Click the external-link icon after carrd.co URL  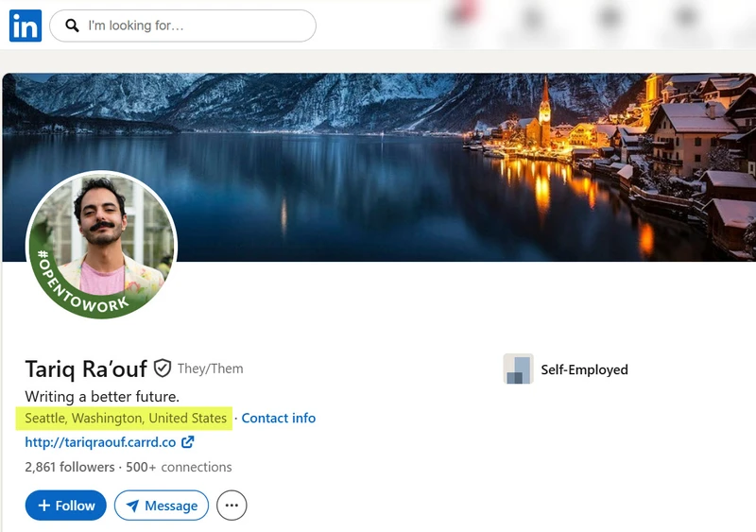[187, 442]
